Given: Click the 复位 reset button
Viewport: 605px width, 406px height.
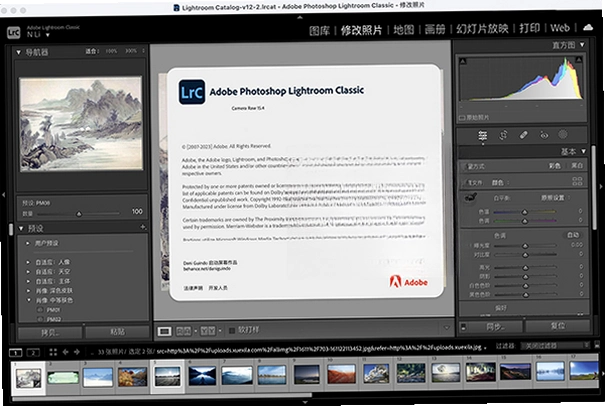Looking at the screenshot, I should 558,326.
